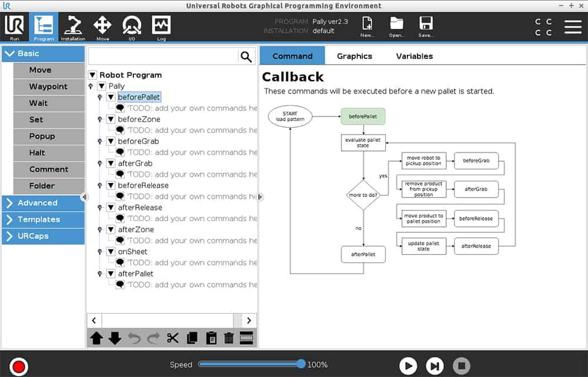Click the tree scrollbar left arrow

[x=94, y=321]
